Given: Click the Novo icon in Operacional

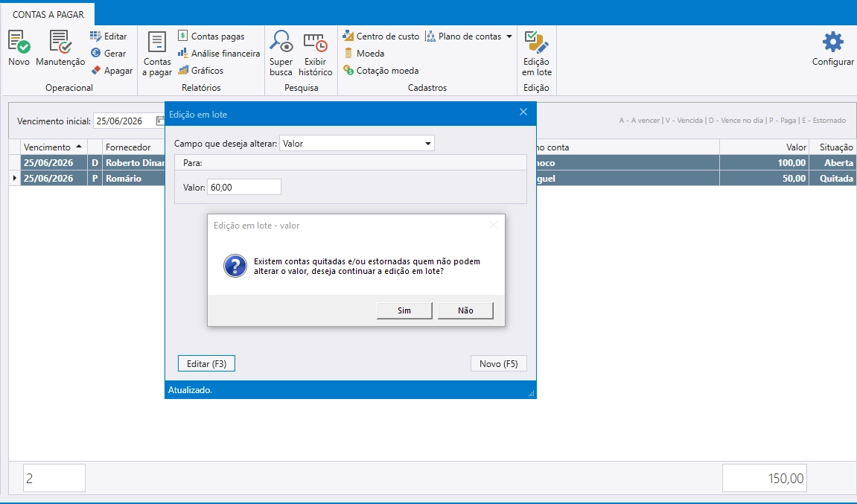Looking at the screenshot, I should (x=19, y=42).
